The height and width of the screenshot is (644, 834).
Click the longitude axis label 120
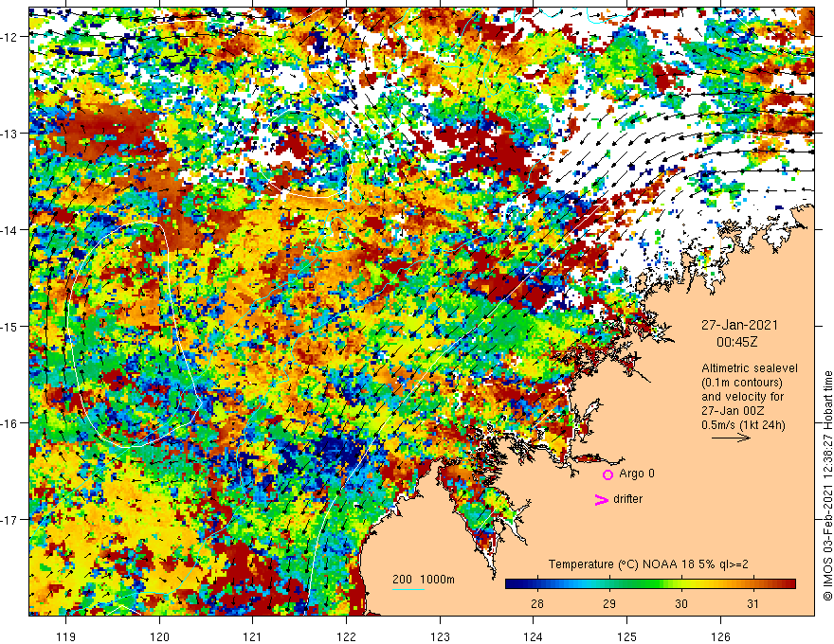pos(159,636)
